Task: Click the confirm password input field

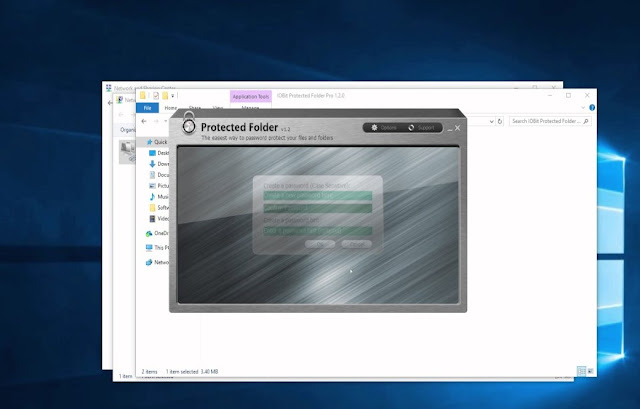Action: 318,208
